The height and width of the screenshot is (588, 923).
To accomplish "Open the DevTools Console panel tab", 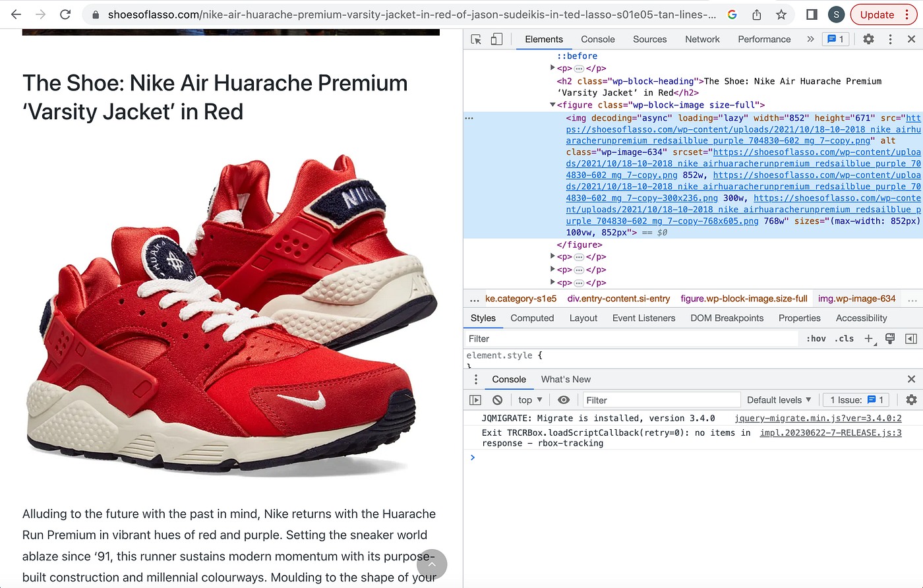I will [x=598, y=40].
